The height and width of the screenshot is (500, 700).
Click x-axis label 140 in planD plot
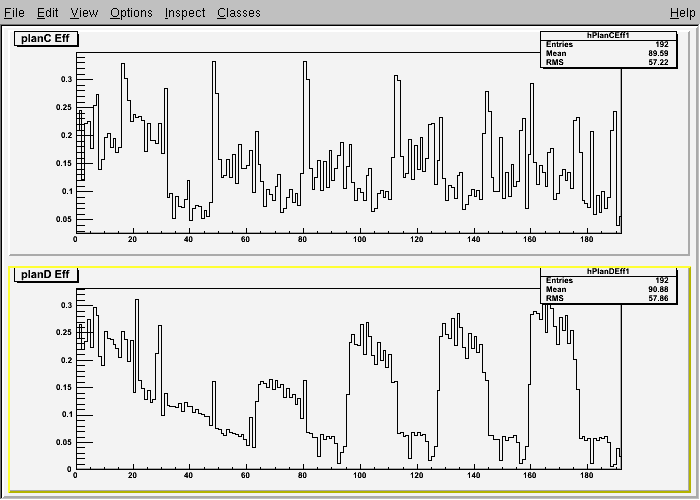[473, 475]
